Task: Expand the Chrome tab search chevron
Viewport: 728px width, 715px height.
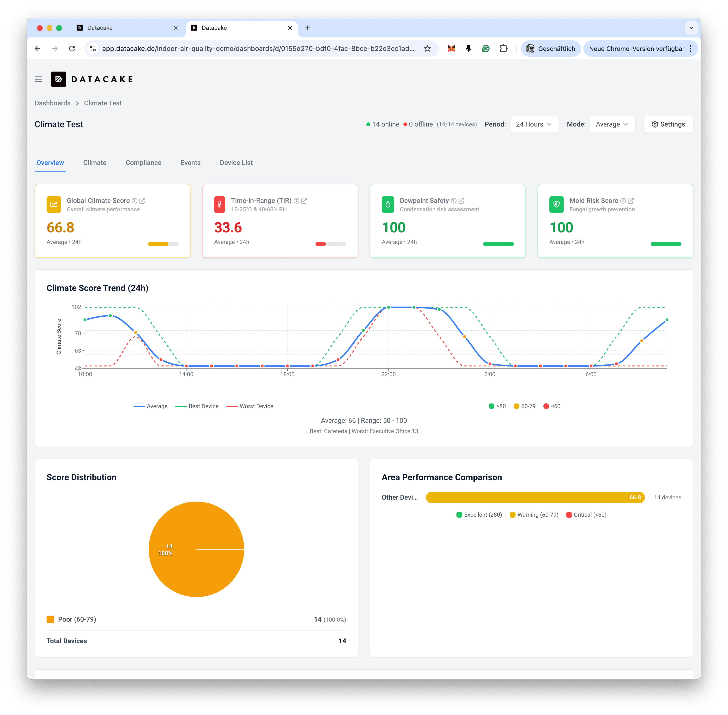Action: pos(691,28)
